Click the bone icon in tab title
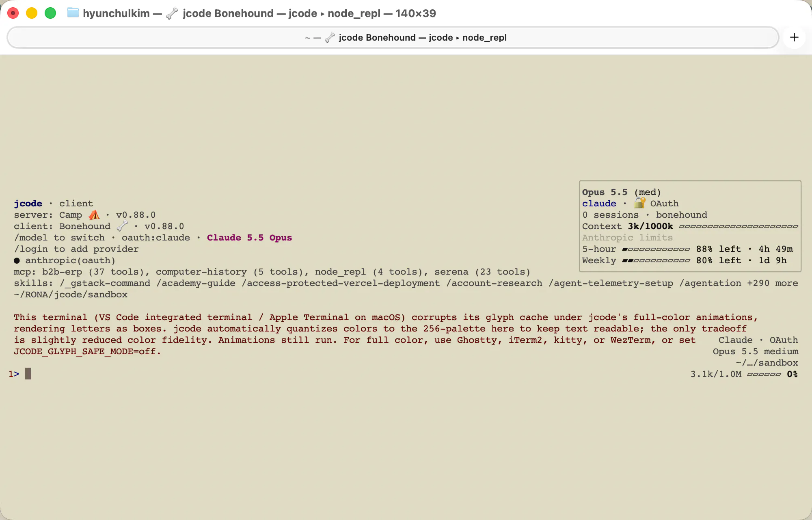Screen dimensions: 812x520 pyautogui.click(x=330, y=37)
